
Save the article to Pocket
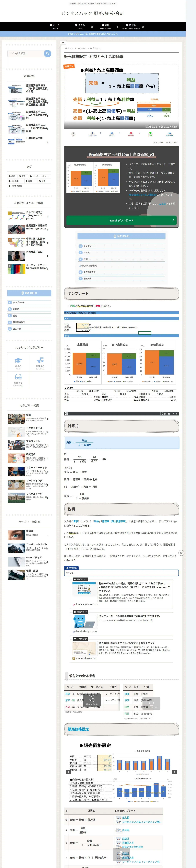click(131, 134)
